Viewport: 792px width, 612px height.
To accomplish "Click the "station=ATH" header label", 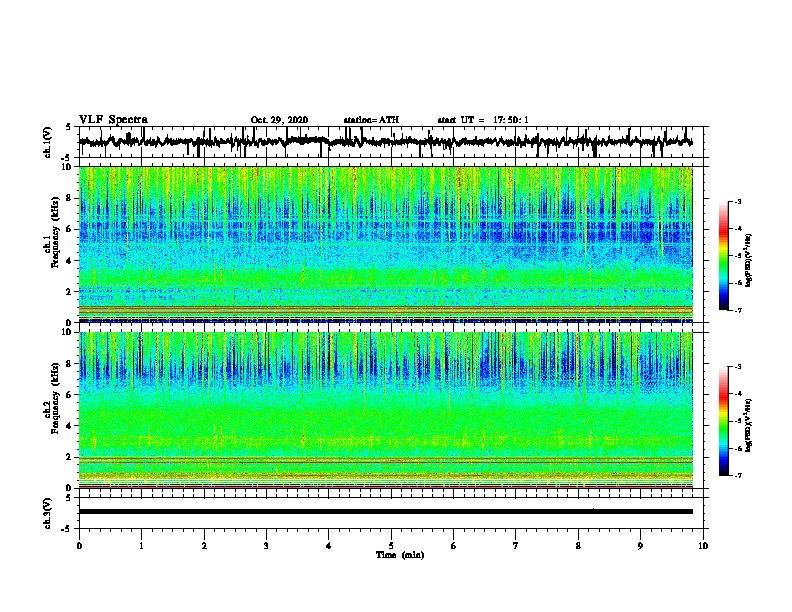I will click(x=371, y=120).
